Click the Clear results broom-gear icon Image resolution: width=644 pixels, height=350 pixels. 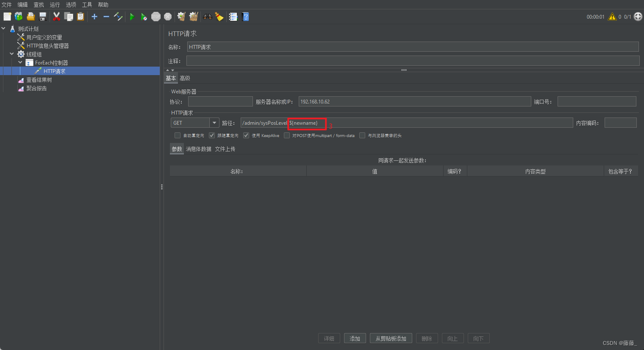click(x=181, y=17)
